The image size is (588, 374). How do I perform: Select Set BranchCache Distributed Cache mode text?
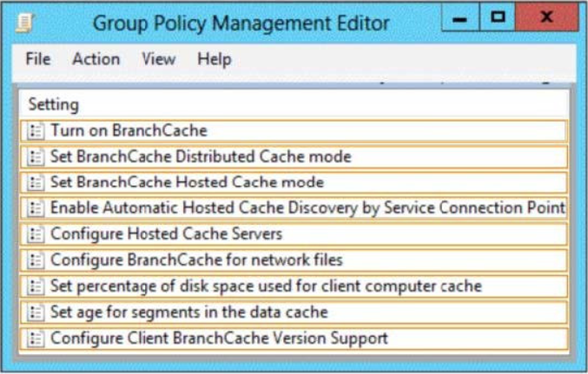[x=201, y=156]
